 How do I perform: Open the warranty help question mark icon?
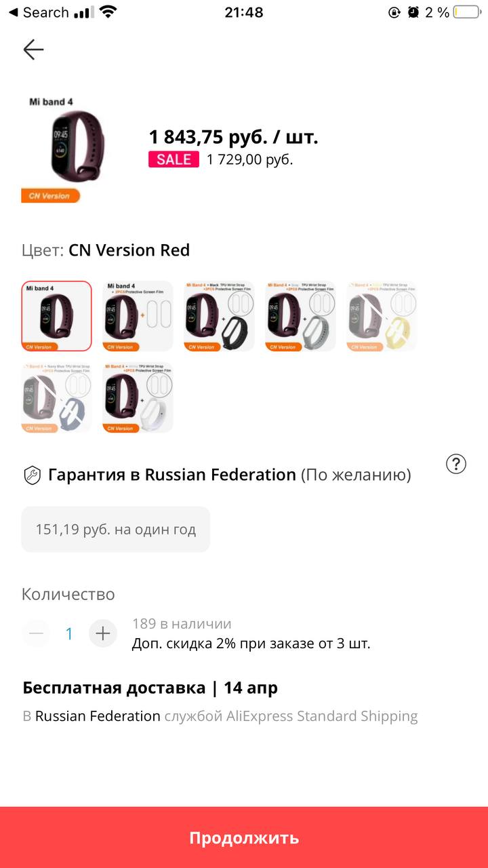(x=456, y=464)
